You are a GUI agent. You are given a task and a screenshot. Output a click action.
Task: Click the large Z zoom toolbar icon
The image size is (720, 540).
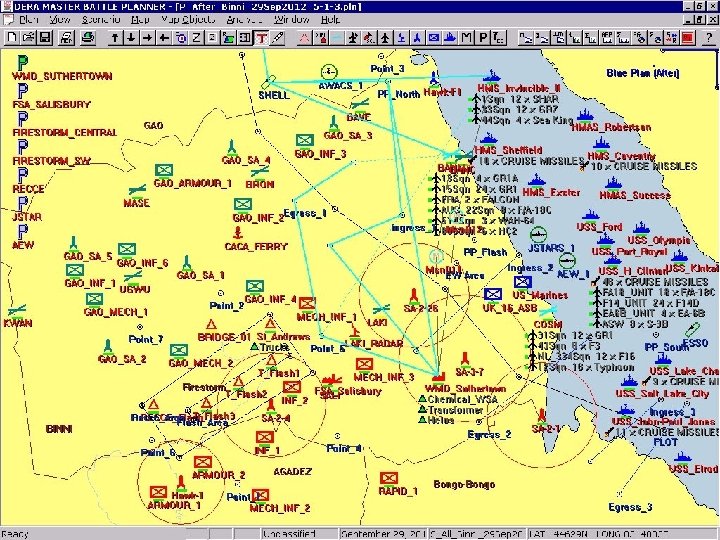pos(196,38)
